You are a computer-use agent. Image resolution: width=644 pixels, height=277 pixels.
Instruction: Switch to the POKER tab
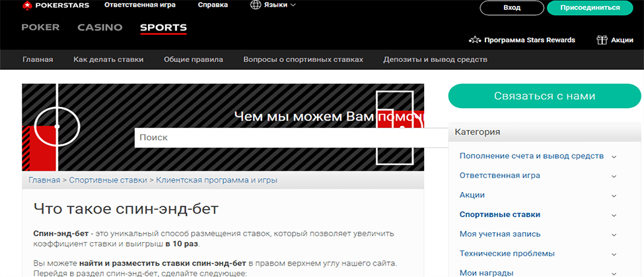click(x=40, y=28)
